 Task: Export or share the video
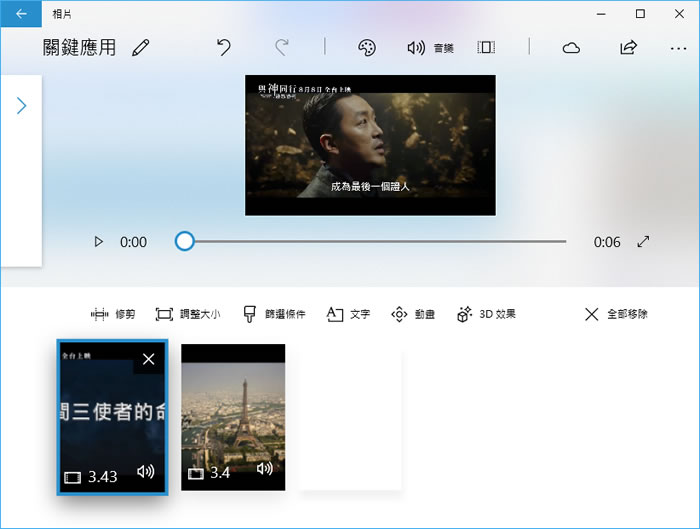(x=628, y=47)
